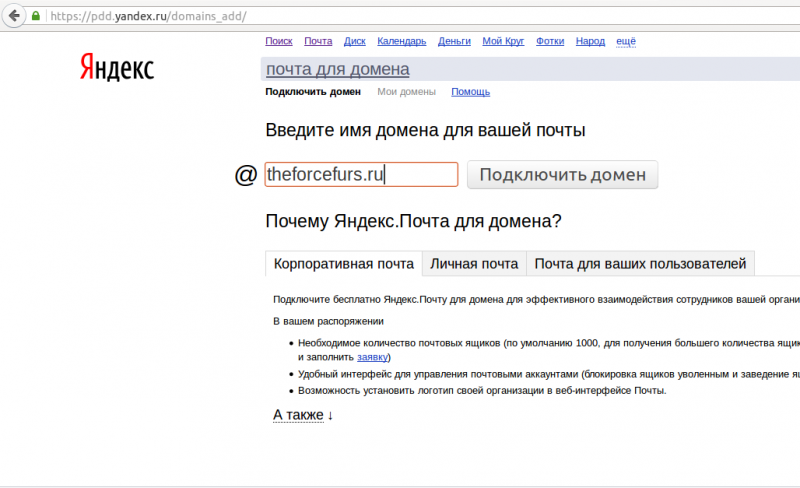Click the Подключить домен button

[562, 175]
